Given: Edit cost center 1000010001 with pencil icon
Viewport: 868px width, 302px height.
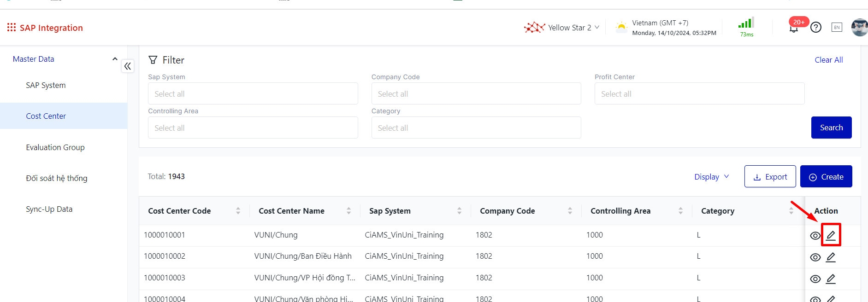Looking at the screenshot, I should pyautogui.click(x=831, y=235).
